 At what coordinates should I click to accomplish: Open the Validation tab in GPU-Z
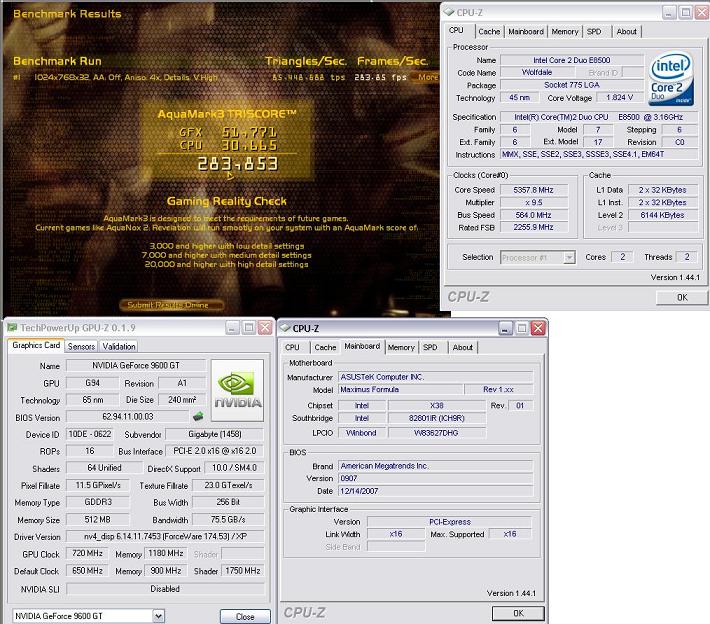coord(119,346)
